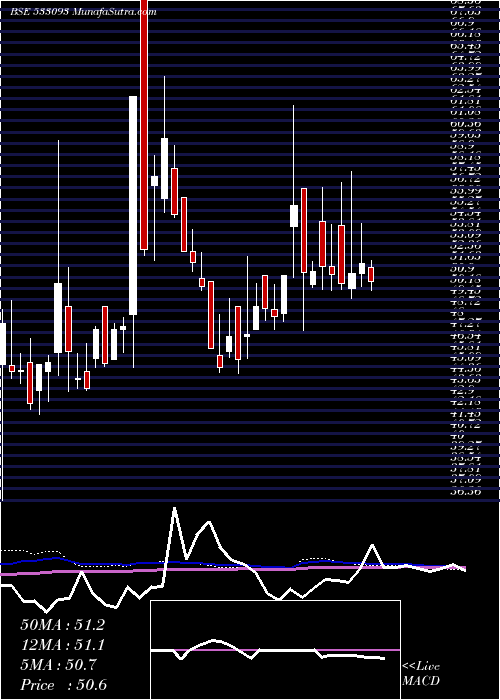The image size is (500, 700).
Task: Click the highest peak of the white indicator line
Action: point(175,508)
